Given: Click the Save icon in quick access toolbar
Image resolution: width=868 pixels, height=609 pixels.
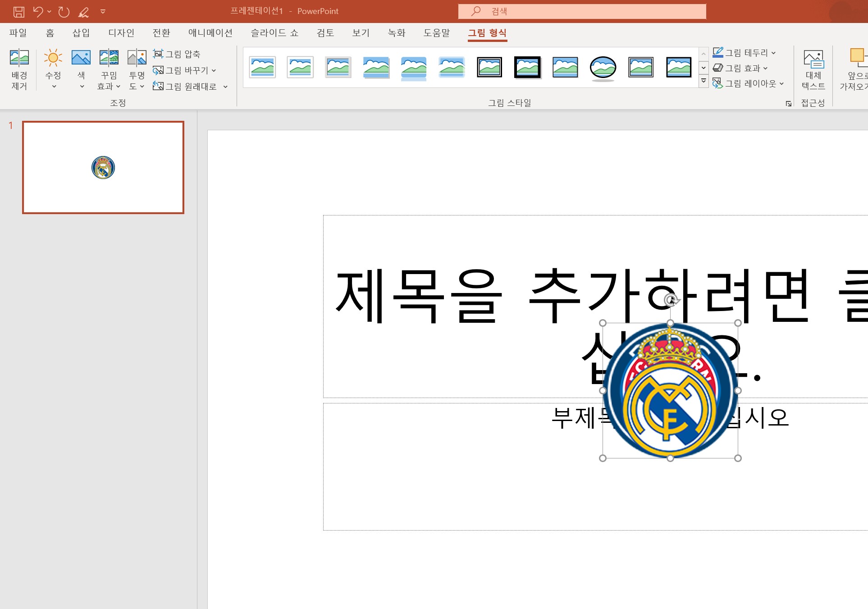Looking at the screenshot, I should [x=18, y=12].
